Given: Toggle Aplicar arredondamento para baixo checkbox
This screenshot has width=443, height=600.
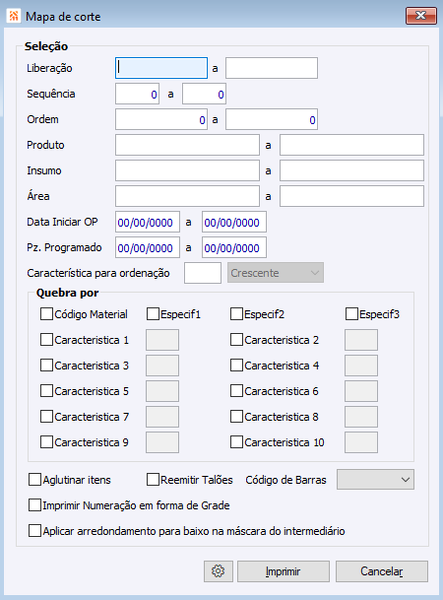Looking at the screenshot, I should (35, 531).
